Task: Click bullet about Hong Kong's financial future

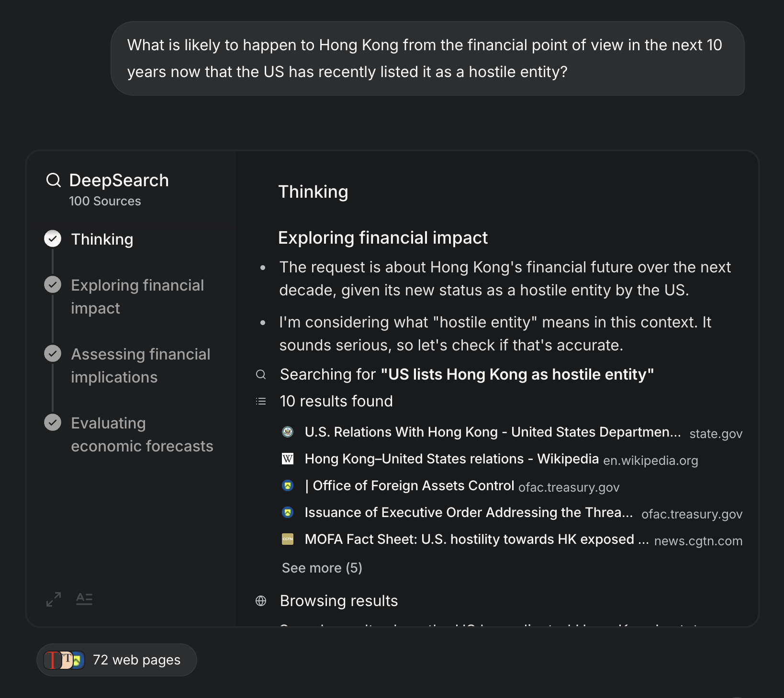Action: (x=505, y=279)
